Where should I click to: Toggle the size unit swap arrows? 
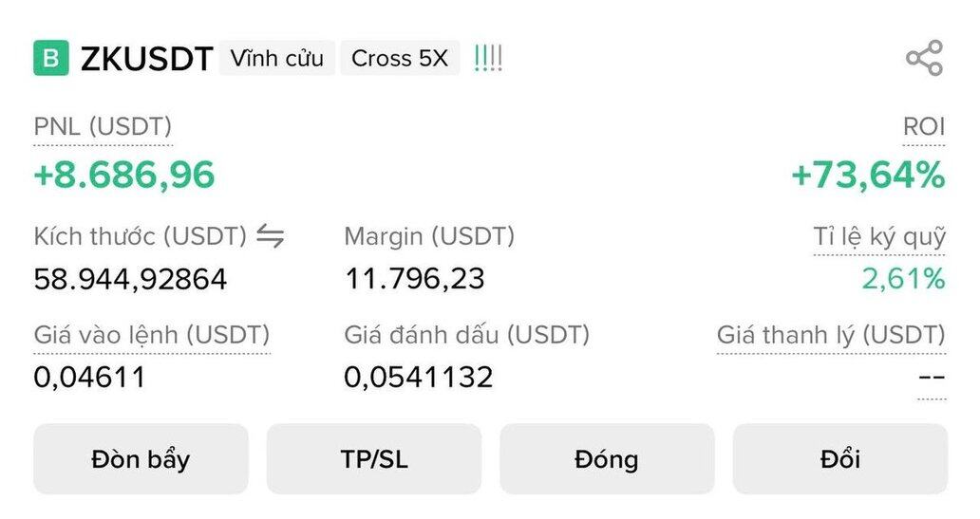tap(271, 236)
